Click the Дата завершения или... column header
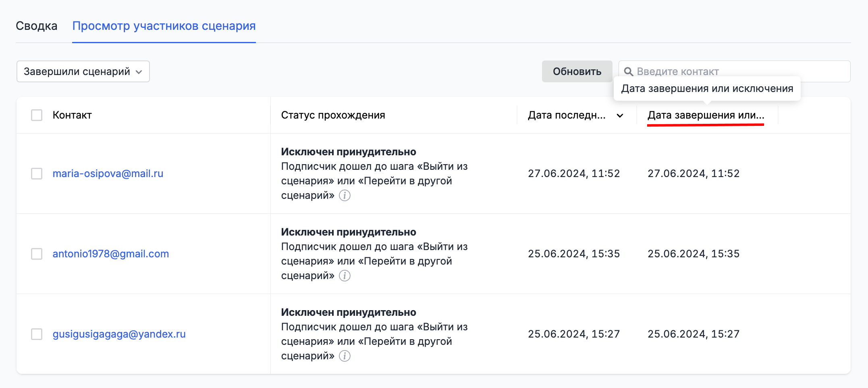Image resolution: width=868 pixels, height=388 pixels. coord(705,115)
